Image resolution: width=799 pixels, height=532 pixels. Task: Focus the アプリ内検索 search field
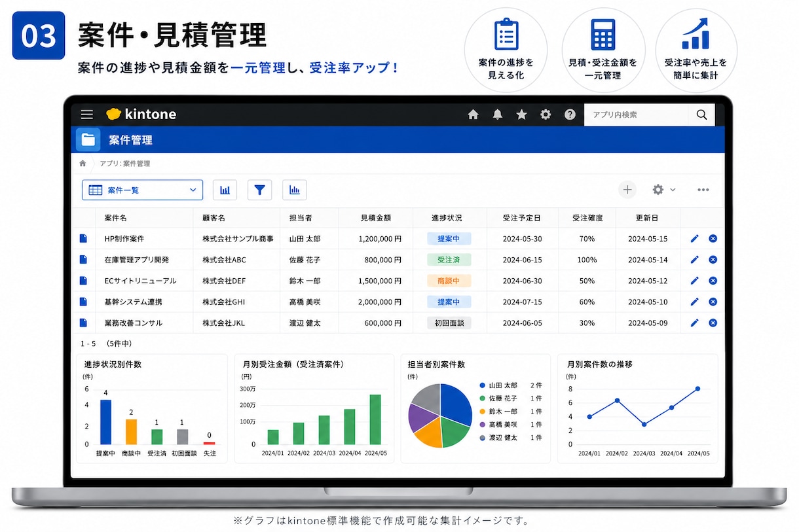[x=637, y=115]
